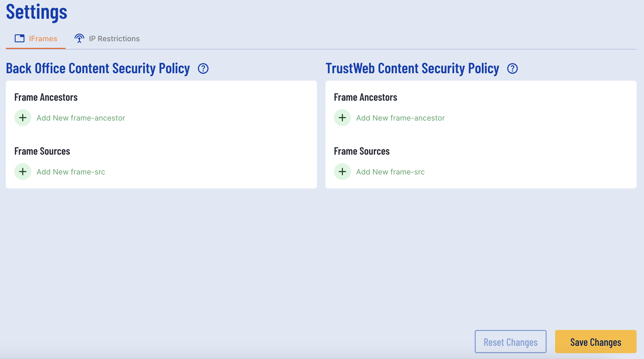
Task: Click Frame Ancestors label in TrustWeb card
Action: [366, 97]
